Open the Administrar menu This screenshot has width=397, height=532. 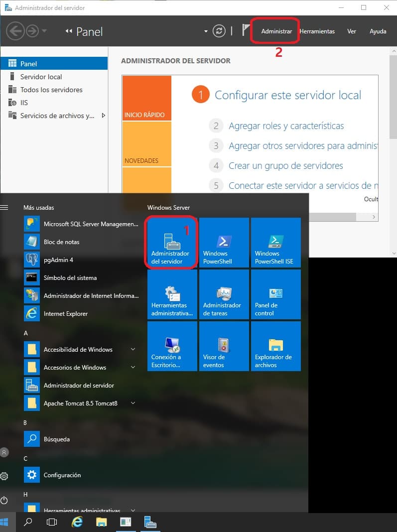(x=276, y=31)
